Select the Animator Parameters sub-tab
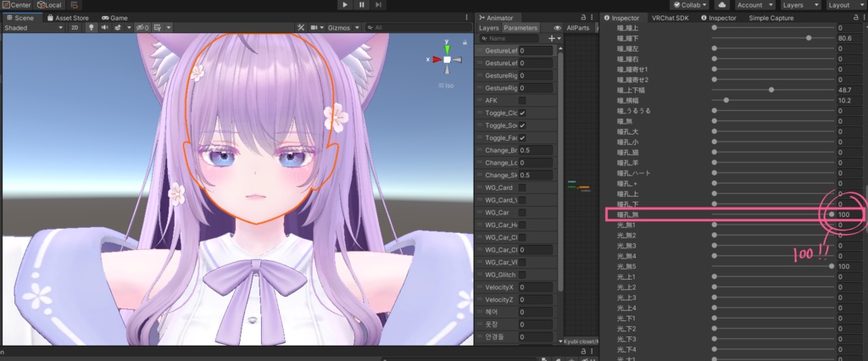The image size is (868, 361). click(x=520, y=28)
